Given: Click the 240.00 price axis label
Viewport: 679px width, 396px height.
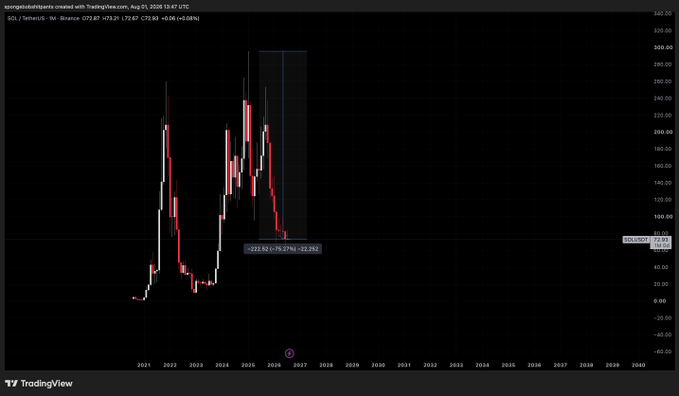Looking at the screenshot, I should pos(663,98).
